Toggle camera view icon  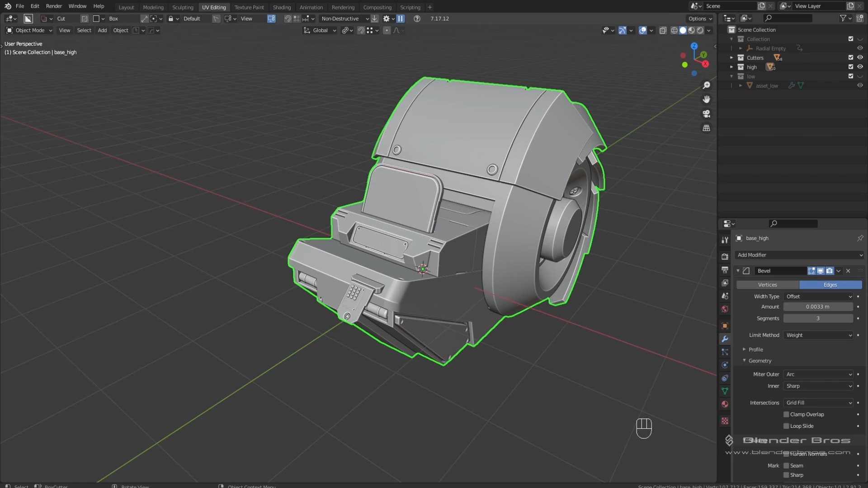coord(706,114)
